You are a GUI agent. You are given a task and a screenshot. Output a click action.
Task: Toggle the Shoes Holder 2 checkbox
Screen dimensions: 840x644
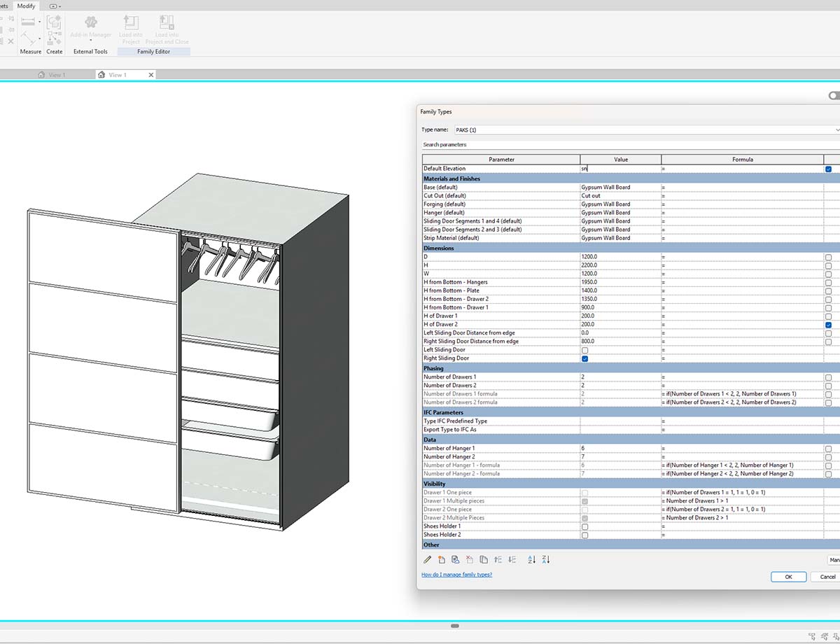(x=585, y=535)
